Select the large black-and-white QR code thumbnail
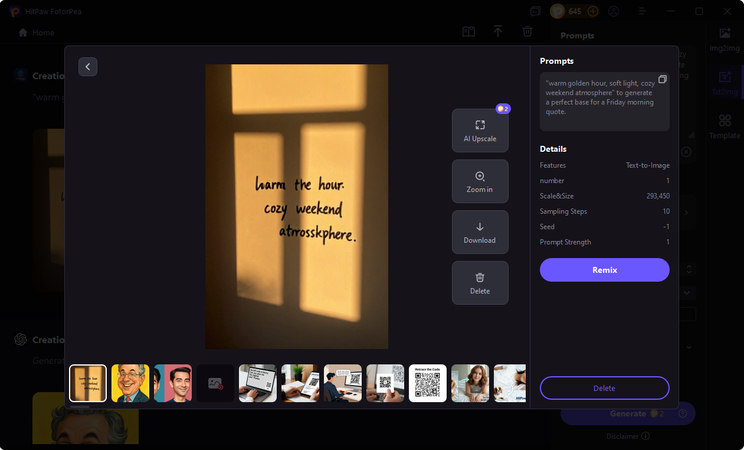Viewport: 744px width, 450px height. (x=428, y=383)
